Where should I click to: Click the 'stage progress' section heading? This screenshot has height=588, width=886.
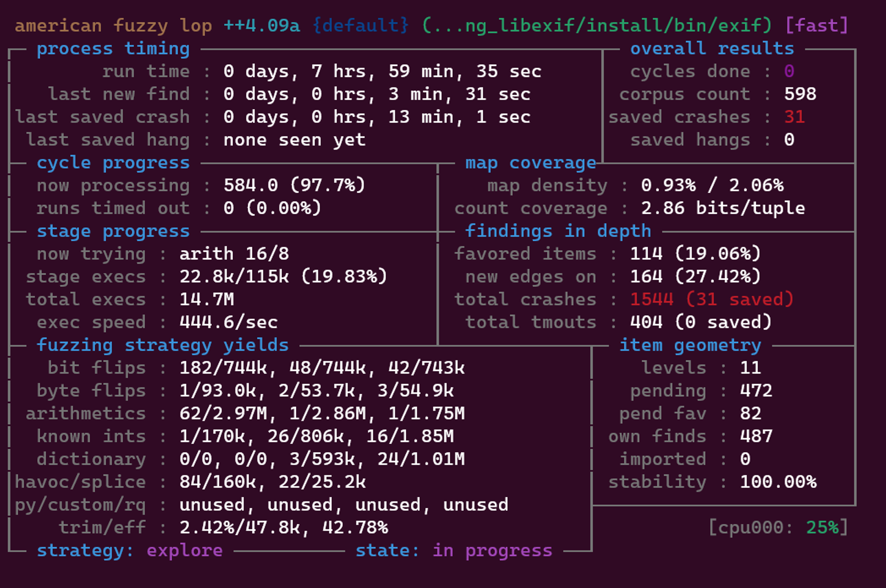point(113,231)
